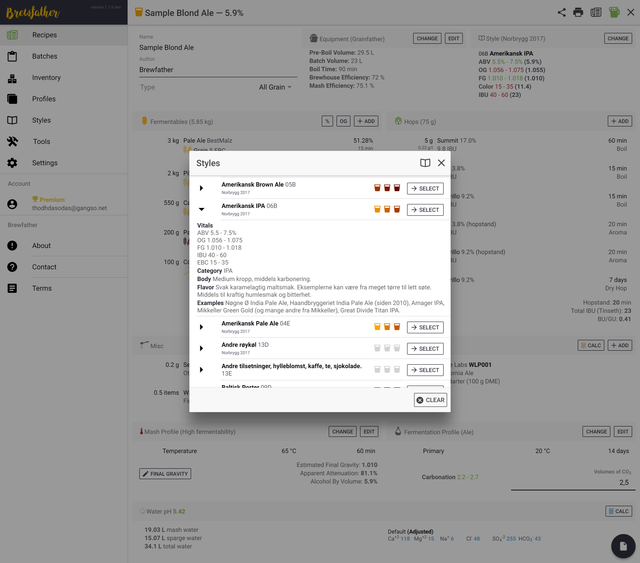Click the Amerikansk Pale Ale color glasses
The image size is (640, 563).
coord(387,327)
